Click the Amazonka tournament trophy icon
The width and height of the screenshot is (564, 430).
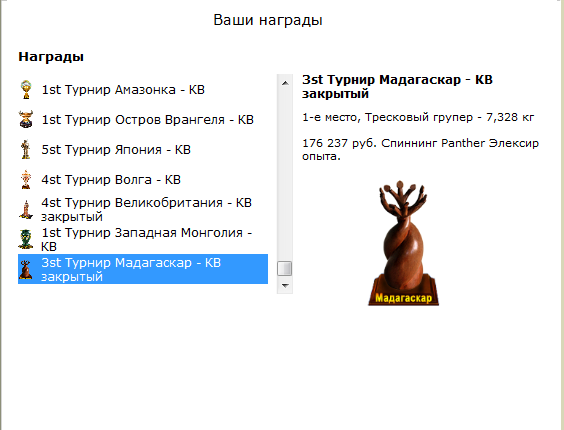(26, 90)
